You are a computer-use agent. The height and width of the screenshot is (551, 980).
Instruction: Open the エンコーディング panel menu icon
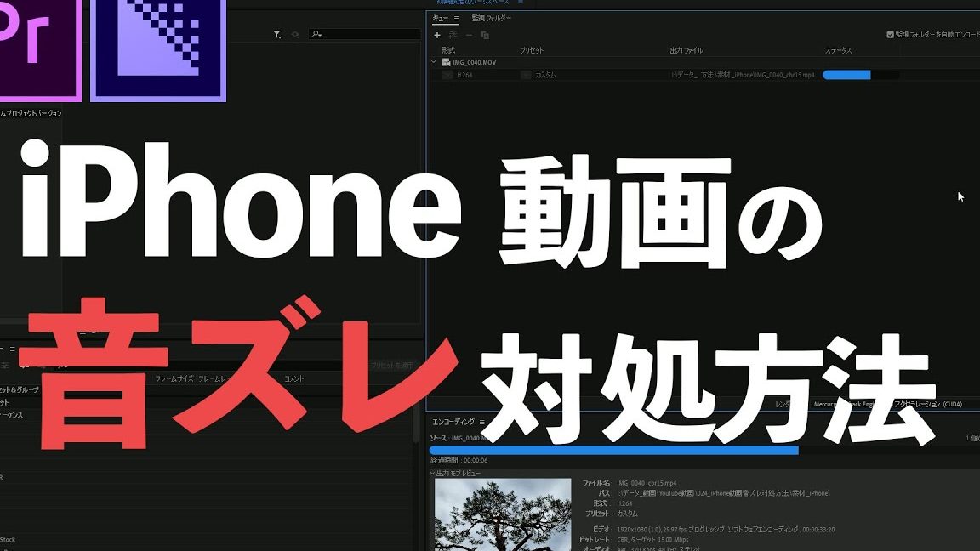pos(481,423)
